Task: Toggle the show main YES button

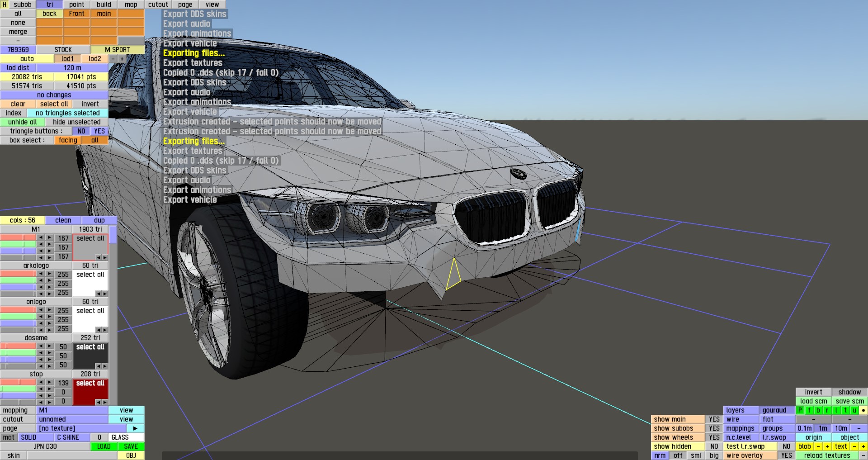Action: tap(714, 419)
